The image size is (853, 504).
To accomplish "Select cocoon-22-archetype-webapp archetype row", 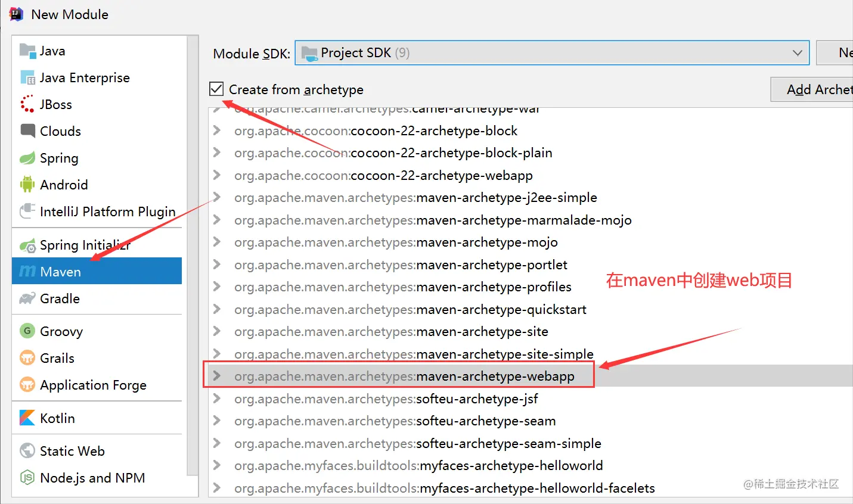I will click(531, 175).
